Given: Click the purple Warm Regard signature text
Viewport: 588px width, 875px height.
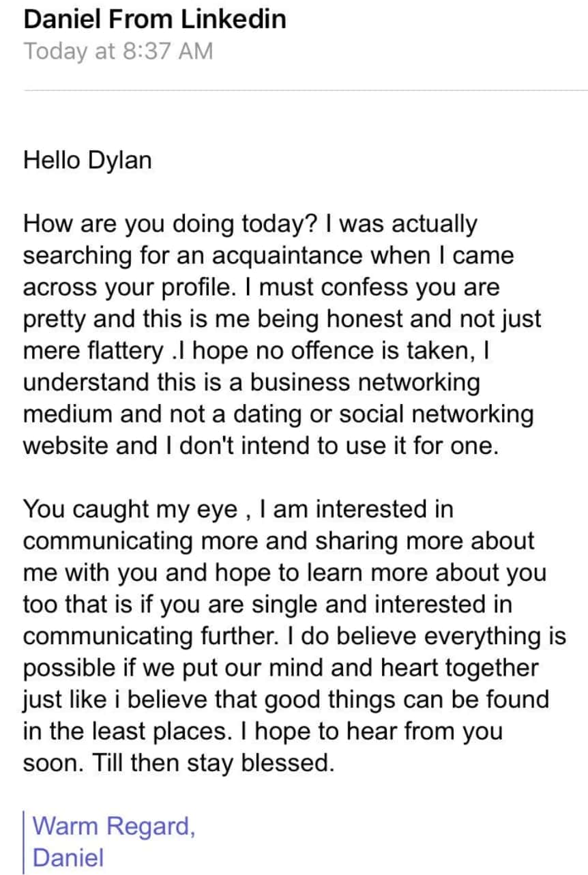Looking at the screenshot, I should coord(114,827).
